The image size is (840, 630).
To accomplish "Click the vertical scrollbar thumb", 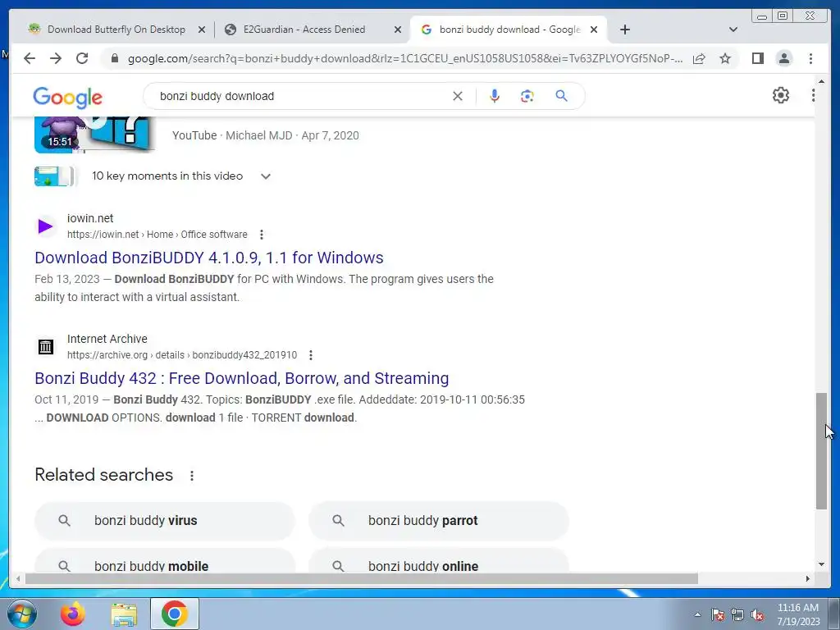I will click(x=821, y=451).
